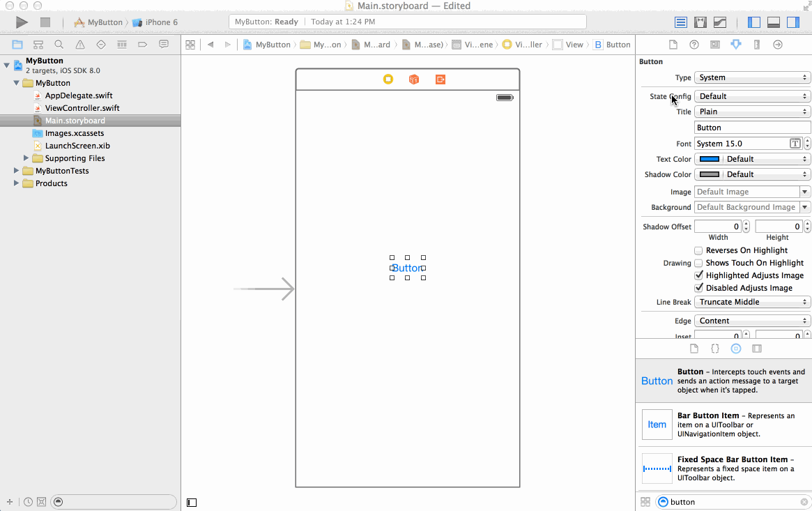Go forward in editor history
The height and width of the screenshot is (511, 812).
(x=227, y=45)
